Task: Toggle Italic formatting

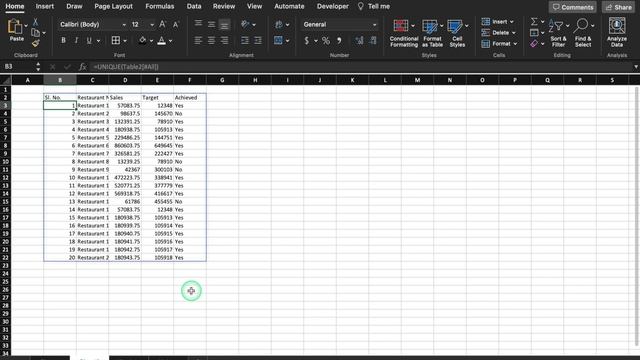Action: [x=76, y=40]
